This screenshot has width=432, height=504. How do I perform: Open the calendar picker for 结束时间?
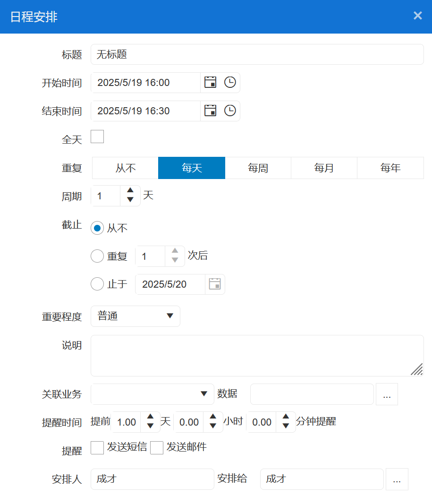coord(210,111)
